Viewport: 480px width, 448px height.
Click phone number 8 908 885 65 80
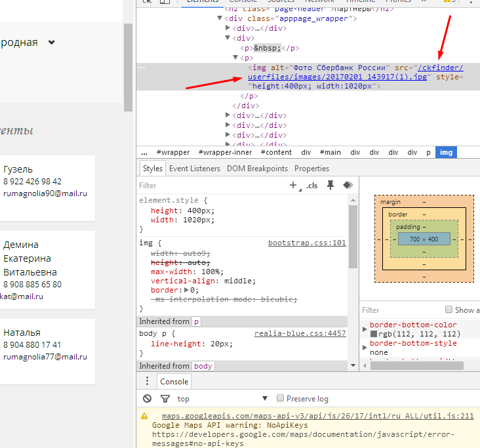point(32,285)
